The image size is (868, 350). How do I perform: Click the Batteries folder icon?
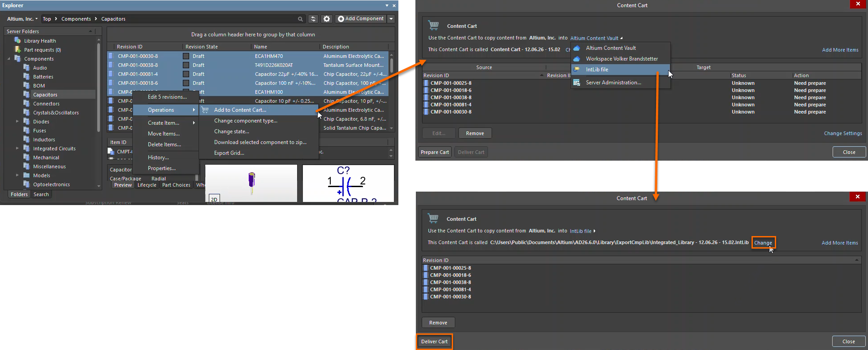pyautogui.click(x=27, y=76)
